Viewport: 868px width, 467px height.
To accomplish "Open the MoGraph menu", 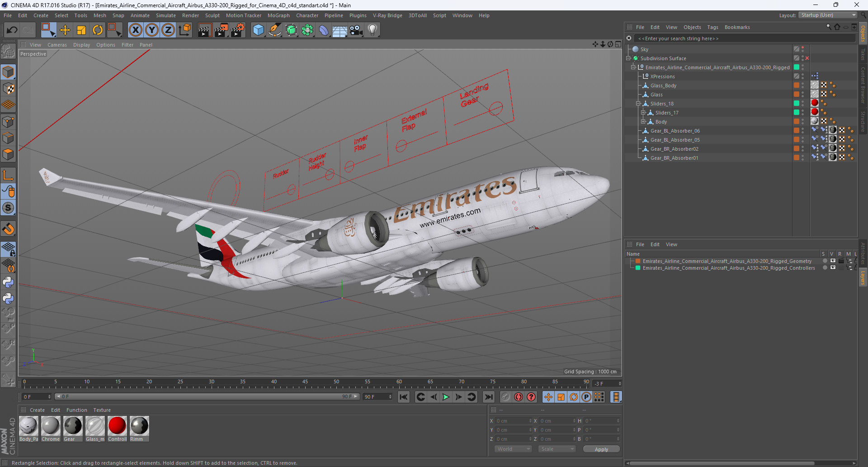I will [x=278, y=15].
